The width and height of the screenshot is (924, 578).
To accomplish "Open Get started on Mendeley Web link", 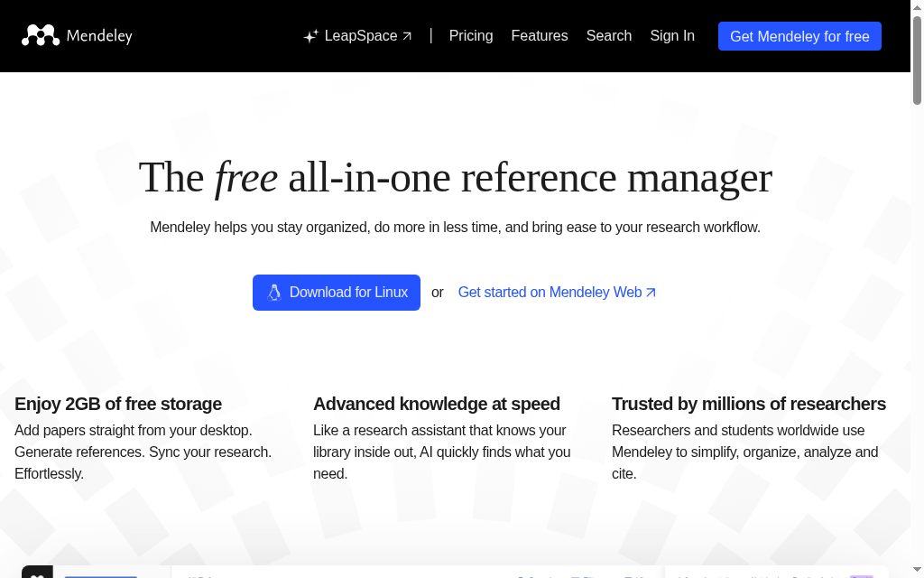I will click(557, 293).
